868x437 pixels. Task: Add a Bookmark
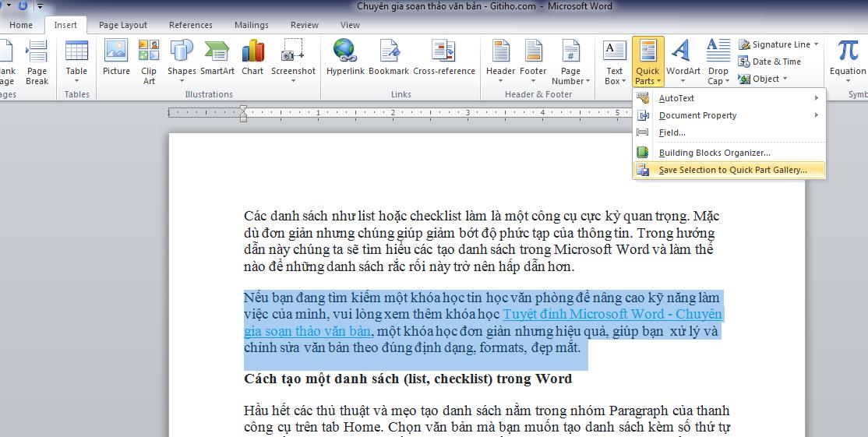(x=389, y=58)
